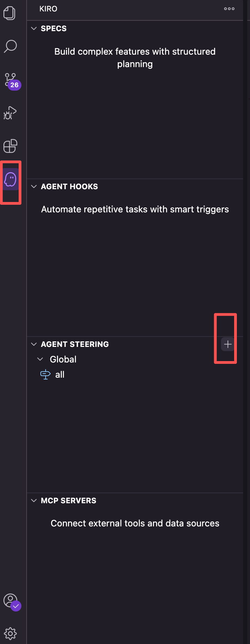This screenshot has height=644, width=250.
Task: Open the Run and Debug icon
Action: click(x=10, y=113)
